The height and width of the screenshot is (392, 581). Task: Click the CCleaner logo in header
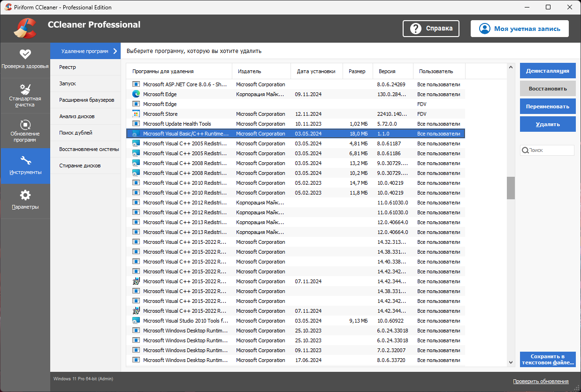coord(25,28)
